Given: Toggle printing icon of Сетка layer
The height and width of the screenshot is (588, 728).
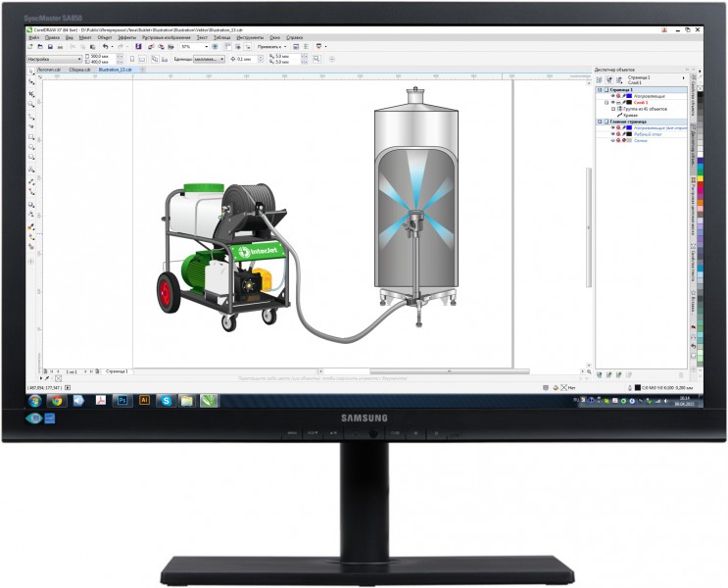Looking at the screenshot, I should tap(618, 140).
